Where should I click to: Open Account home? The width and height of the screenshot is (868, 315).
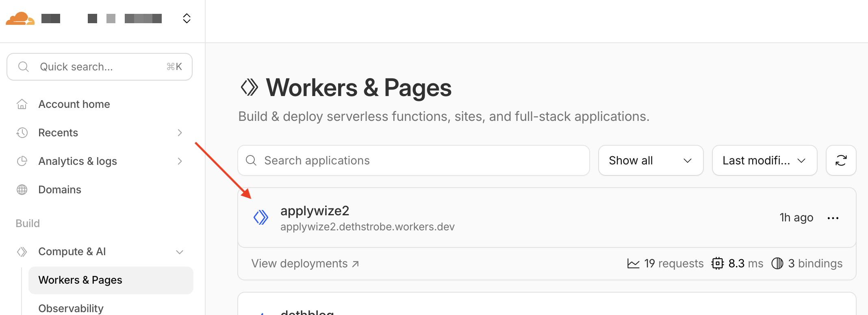point(74,104)
